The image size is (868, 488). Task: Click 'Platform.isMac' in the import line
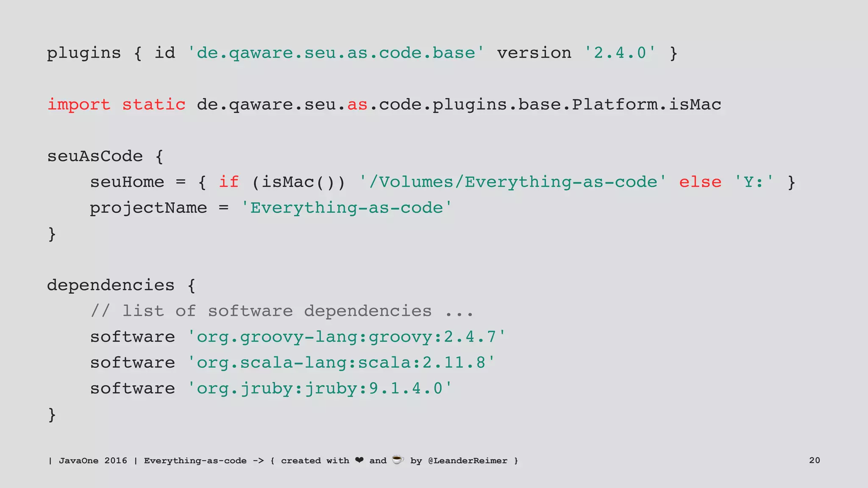click(647, 104)
